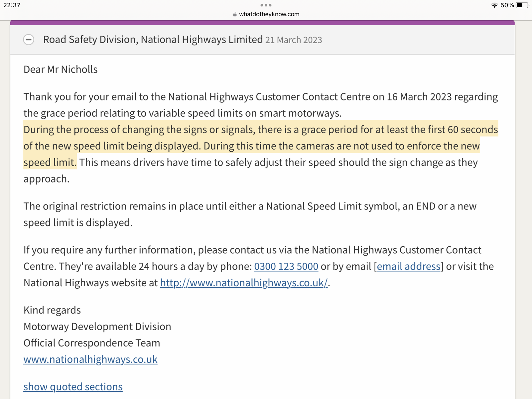532x399 pixels.
Task: Tap the Dear Mr Nicholls greeting line
Action: pyautogui.click(x=61, y=69)
